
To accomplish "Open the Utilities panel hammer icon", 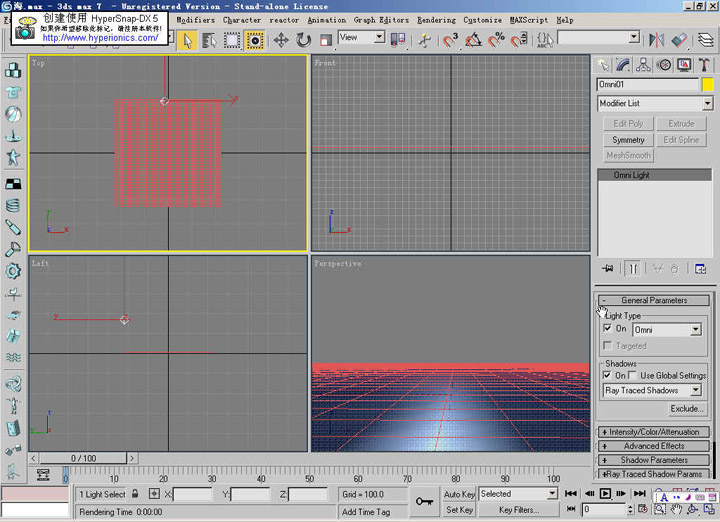I will (x=704, y=64).
